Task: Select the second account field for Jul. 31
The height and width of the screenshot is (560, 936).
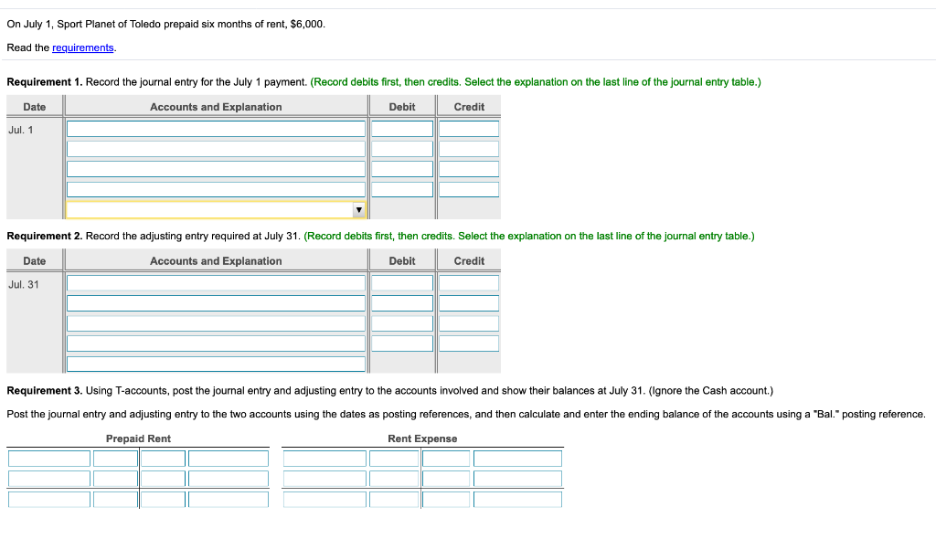Action: point(216,303)
